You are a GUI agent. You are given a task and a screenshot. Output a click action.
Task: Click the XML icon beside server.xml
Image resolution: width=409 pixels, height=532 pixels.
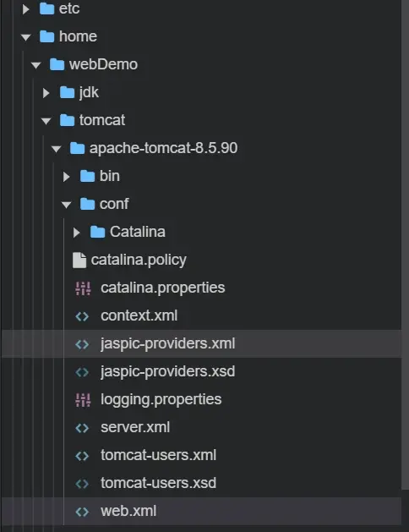[x=82, y=428]
